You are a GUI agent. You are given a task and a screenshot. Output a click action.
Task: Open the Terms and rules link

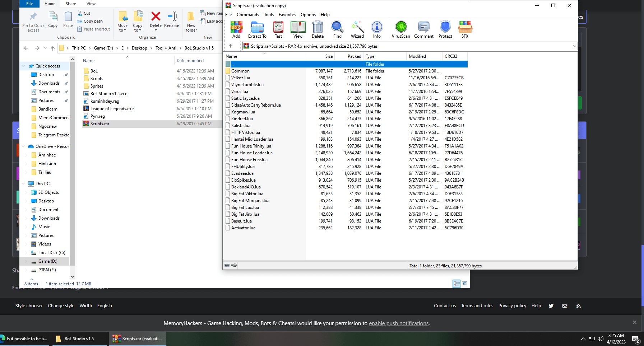pos(477,306)
